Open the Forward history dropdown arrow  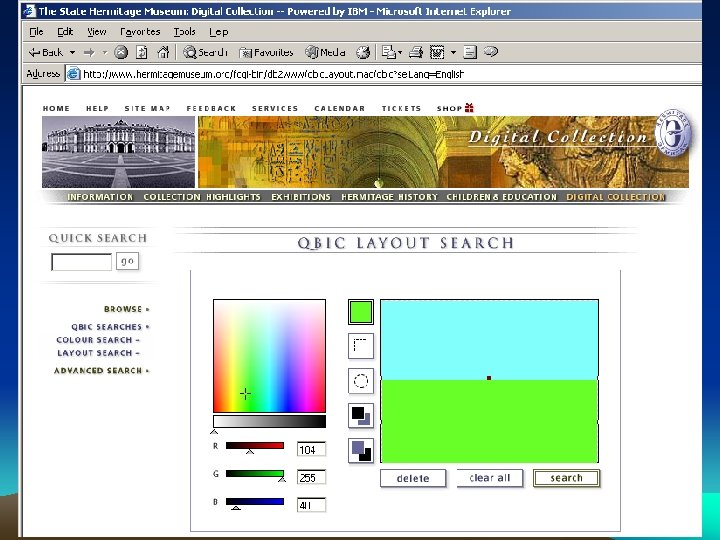click(105, 53)
